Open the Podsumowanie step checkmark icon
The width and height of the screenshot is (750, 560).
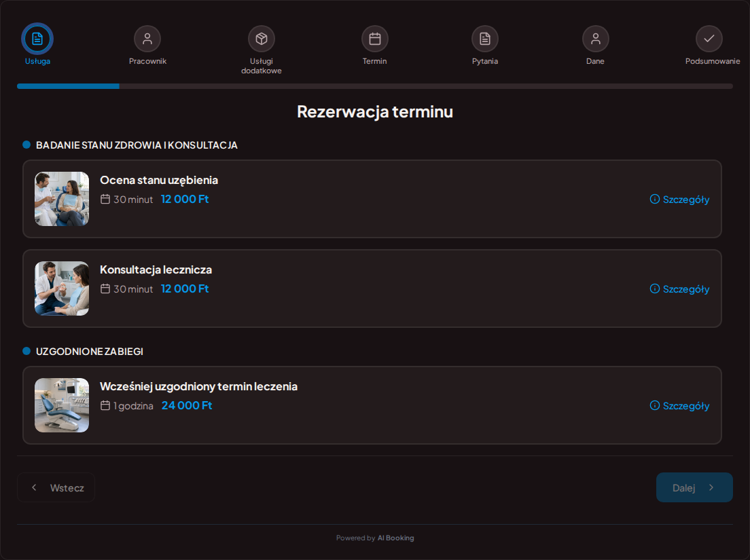coord(709,39)
